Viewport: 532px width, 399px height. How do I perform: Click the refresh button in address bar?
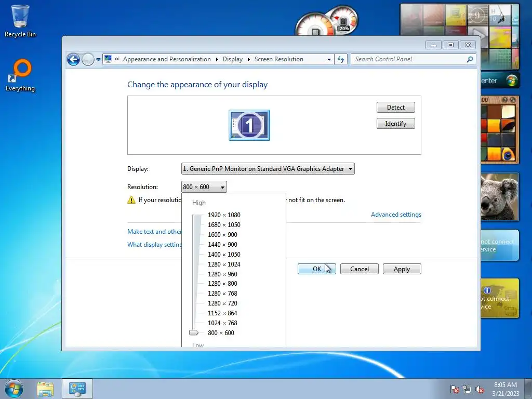(341, 59)
